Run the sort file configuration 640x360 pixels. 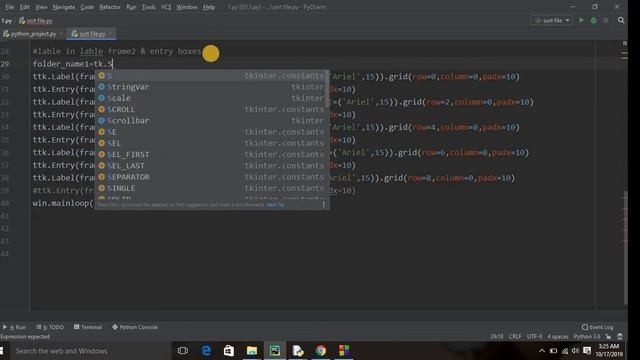pyautogui.click(x=581, y=20)
